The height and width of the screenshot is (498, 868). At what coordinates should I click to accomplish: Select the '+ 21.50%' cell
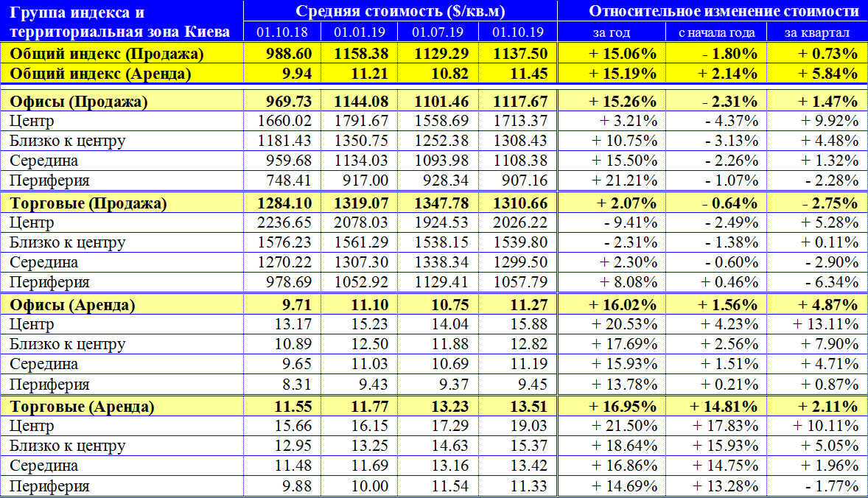pyautogui.click(x=624, y=426)
